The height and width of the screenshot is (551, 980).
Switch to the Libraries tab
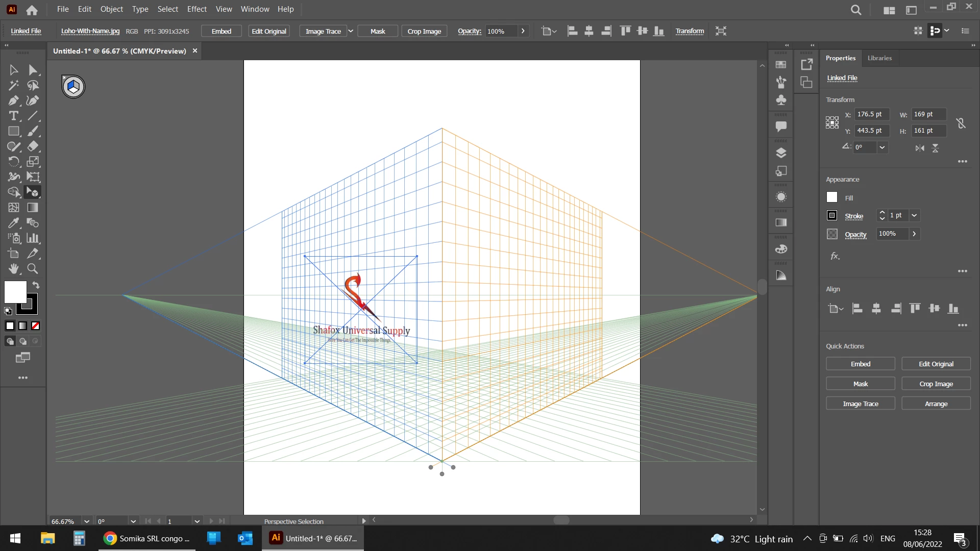point(879,58)
